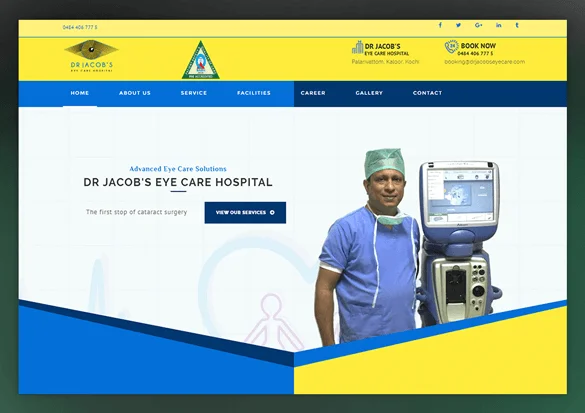The height and width of the screenshot is (413, 585).
Task: Click 'The first stop of cataract surgery' text
Action: click(x=136, y=212)
